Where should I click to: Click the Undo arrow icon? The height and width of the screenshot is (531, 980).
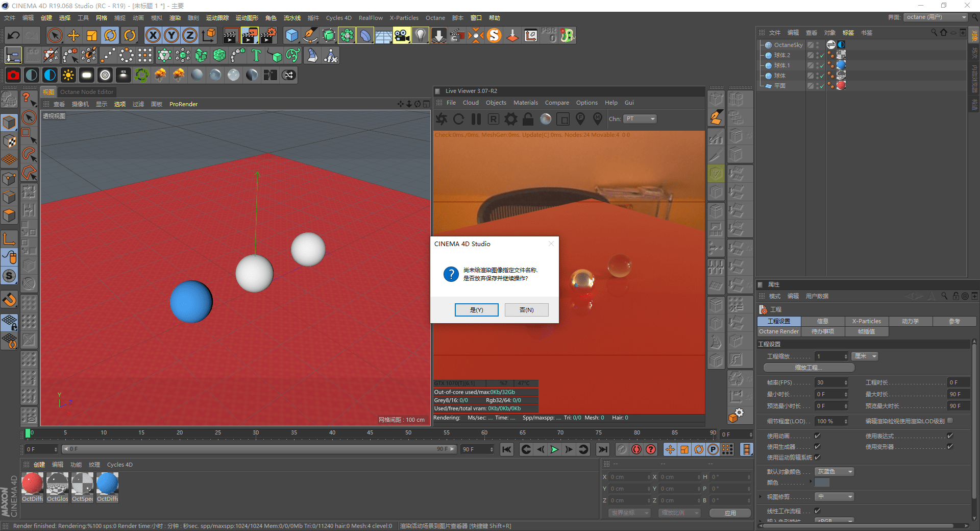click(14, 35)
